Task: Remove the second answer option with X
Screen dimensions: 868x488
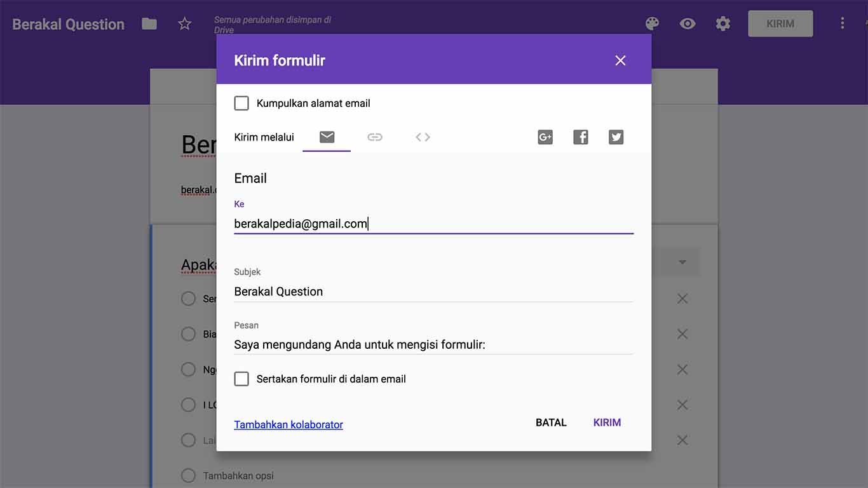Action: (x=682, y=334)
